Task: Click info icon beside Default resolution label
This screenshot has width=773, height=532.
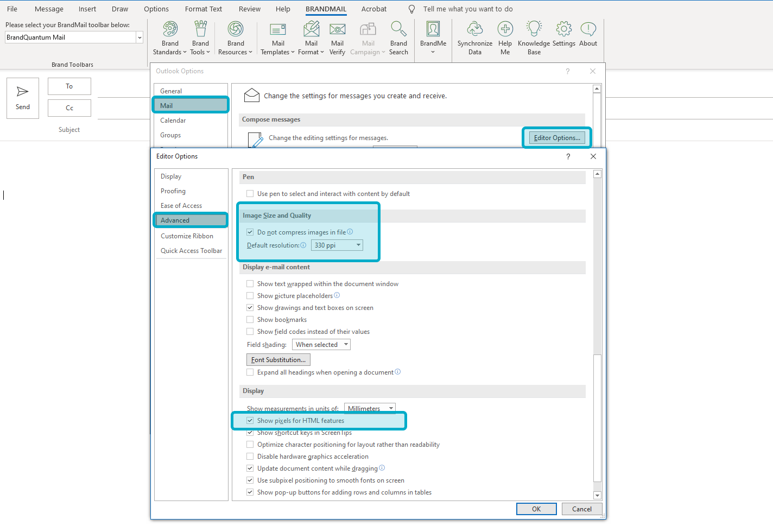Action: (303, 245)
